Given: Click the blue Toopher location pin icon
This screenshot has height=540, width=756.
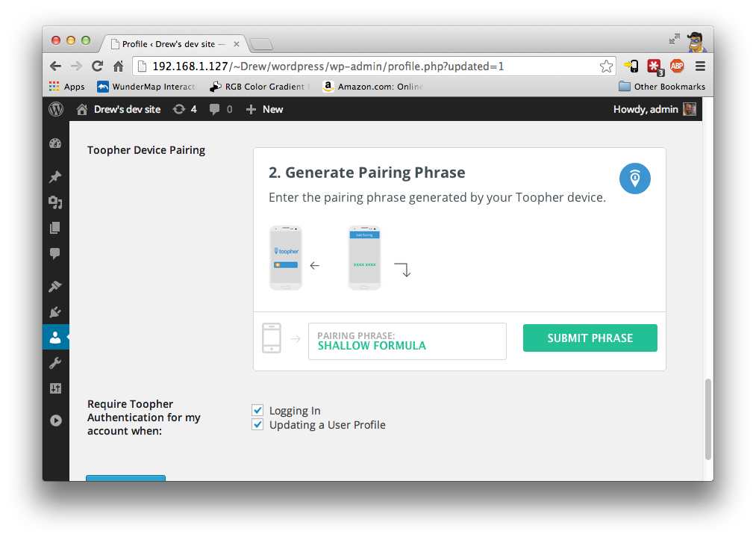Looking at the screenshot, I should click(634, 179).
